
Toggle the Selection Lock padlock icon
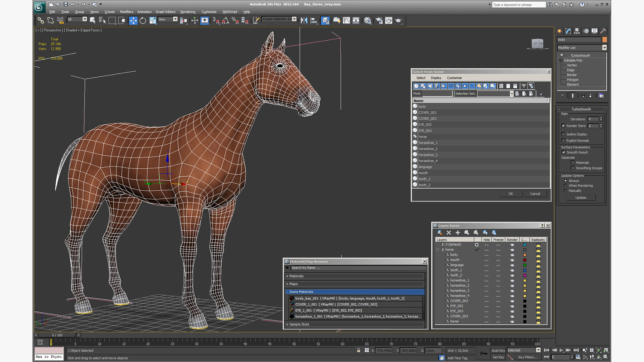point(359,350)
